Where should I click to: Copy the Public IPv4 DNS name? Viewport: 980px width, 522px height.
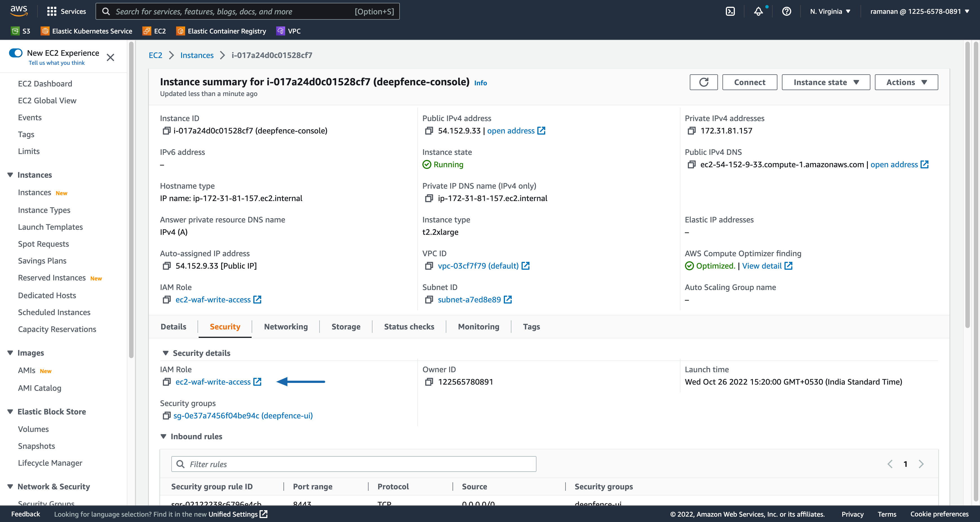click(691, 165)
